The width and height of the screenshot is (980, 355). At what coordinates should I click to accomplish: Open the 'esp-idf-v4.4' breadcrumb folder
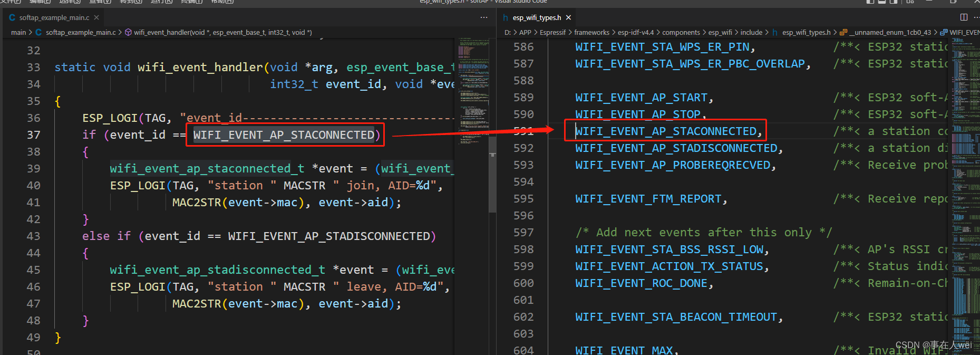(x=636, y=32)
